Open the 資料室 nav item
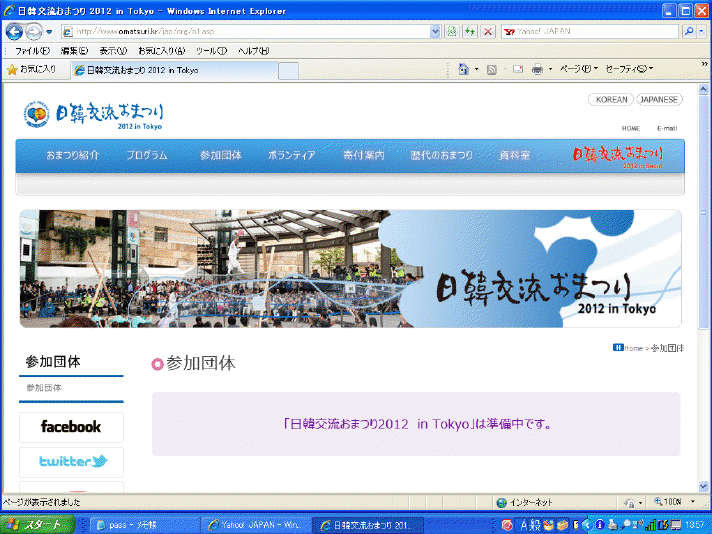The image size is (712, 534). pyautogui.click(x=514, y=155)
